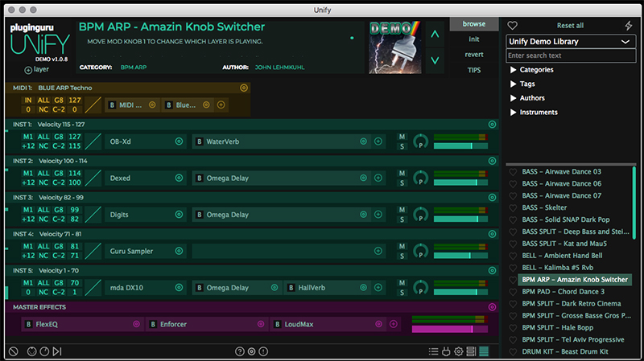Open the velocity curve for MIDI 1
This screenshot has width=644, height=361.
pos(93,105)
